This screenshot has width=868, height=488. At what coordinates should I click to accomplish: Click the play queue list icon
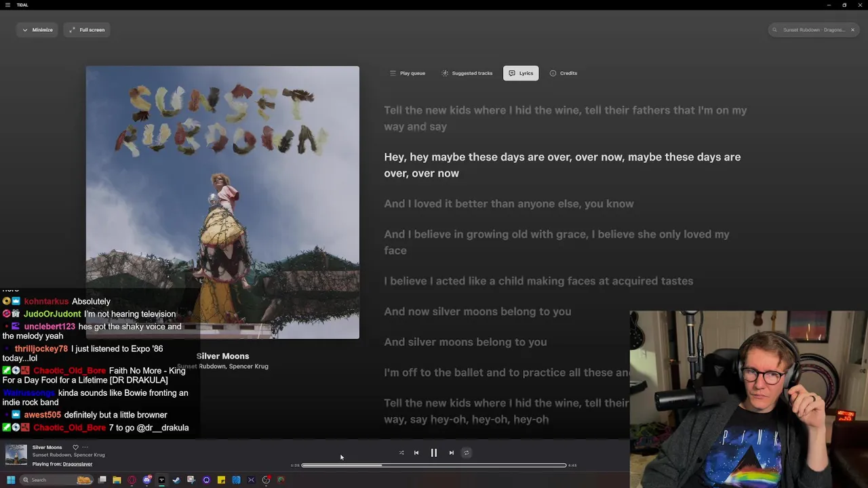click(393, 73)
